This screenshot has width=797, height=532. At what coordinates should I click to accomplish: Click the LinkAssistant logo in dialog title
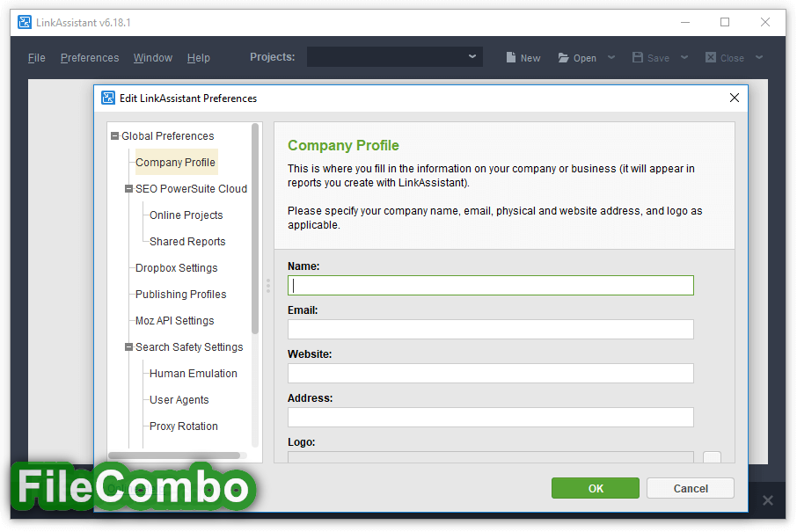[x=108, y=98]
